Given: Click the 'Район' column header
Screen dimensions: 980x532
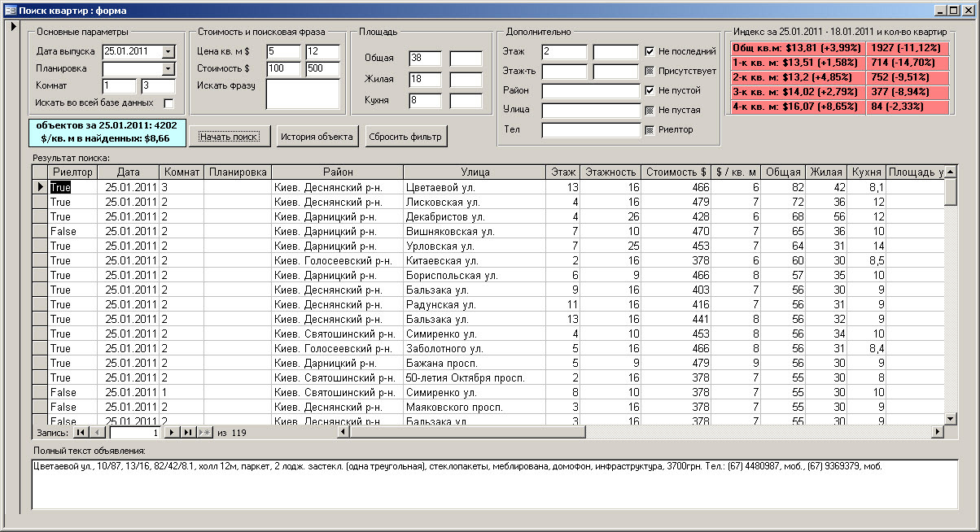Looking at the screenshot, I should point(337,172).
